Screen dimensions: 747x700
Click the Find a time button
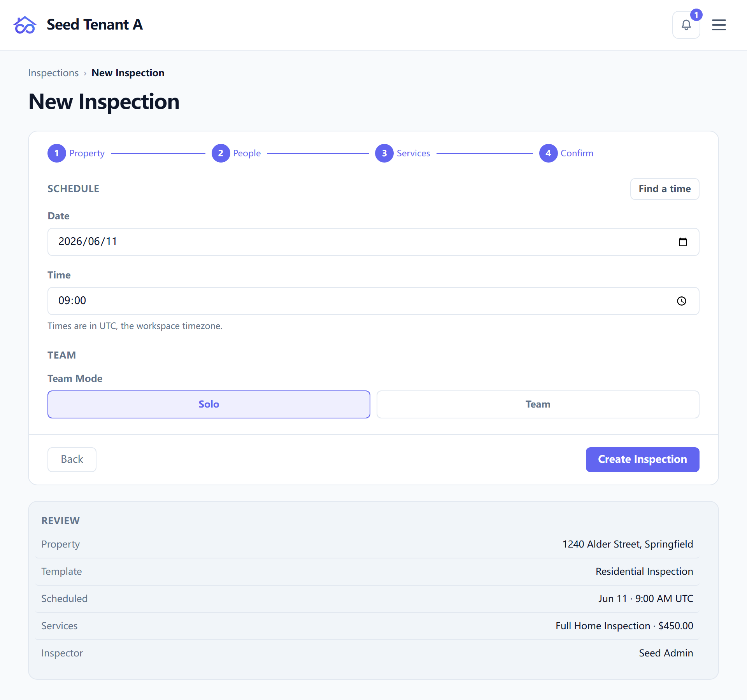coord(665,189)
